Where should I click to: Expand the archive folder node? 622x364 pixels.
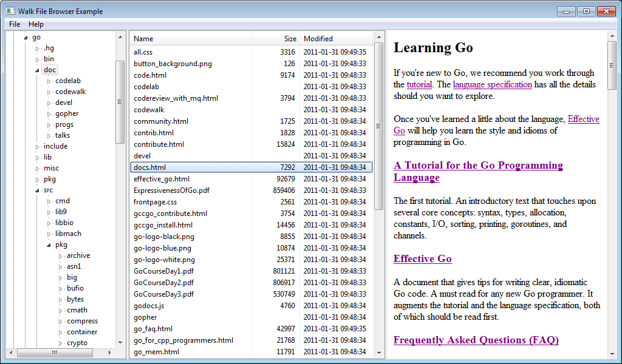pyautogui.click(x=60, y=256)
